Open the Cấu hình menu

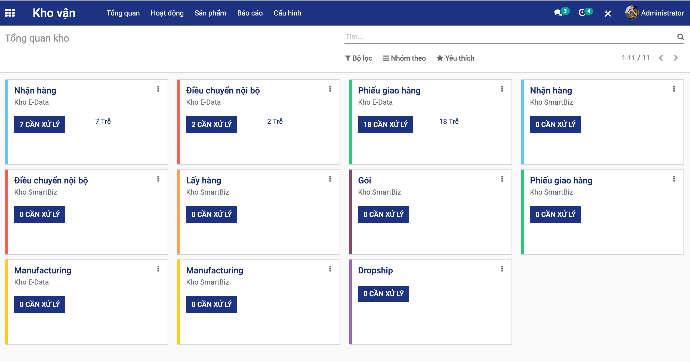[x=287, y=13]
